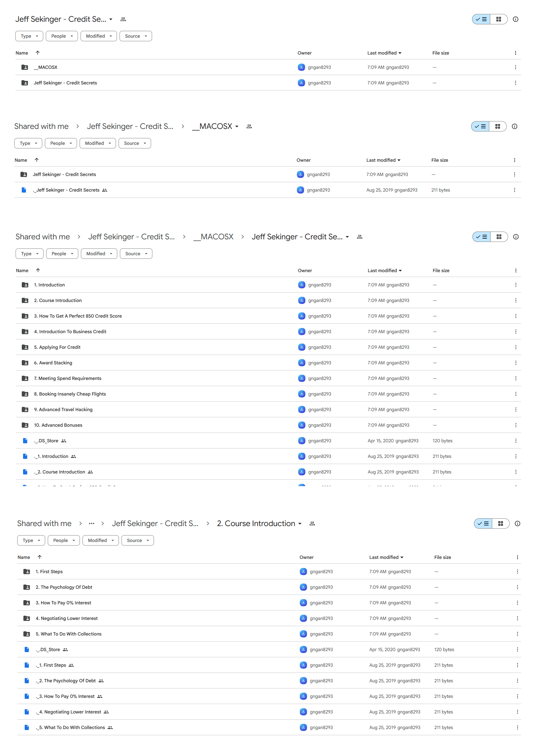538x756 pixels.
Task: Open info panel in the 2. Course Introduction view
Action: coord(517,523)
